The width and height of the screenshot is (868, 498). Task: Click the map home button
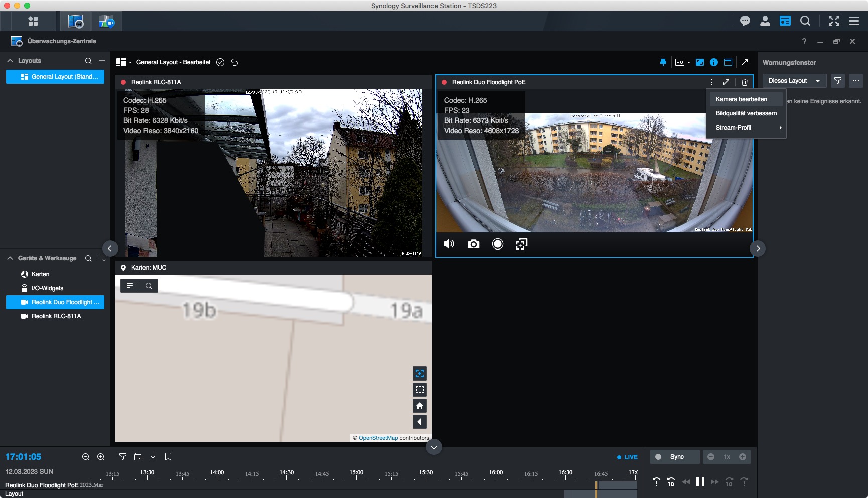click(420, 406)
